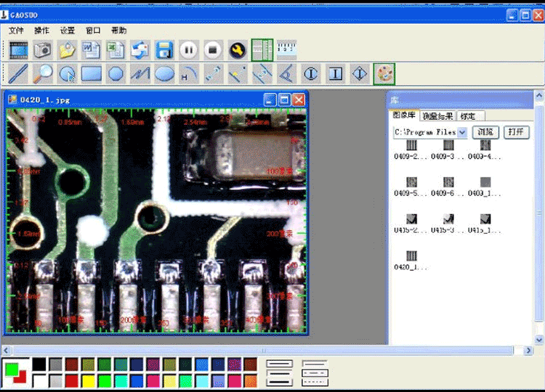Open image file with folder icon
The image size is (545, 392).
(67, 50)
